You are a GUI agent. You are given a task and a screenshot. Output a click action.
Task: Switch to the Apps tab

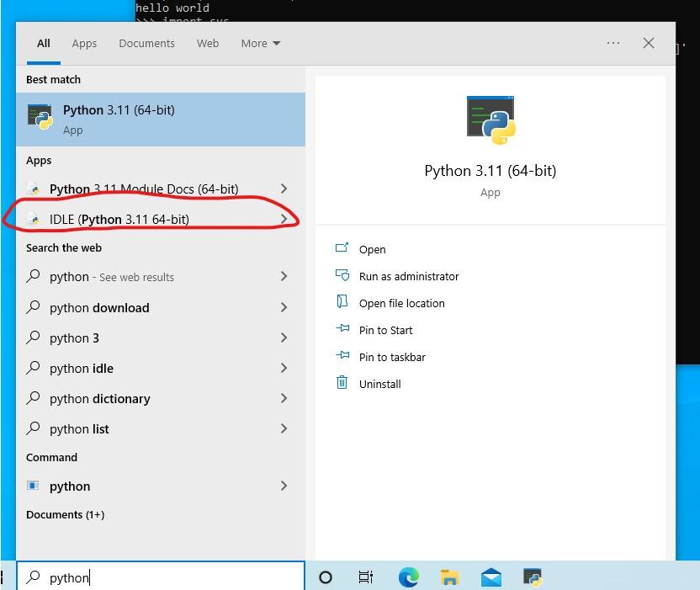tap(84, 43)
